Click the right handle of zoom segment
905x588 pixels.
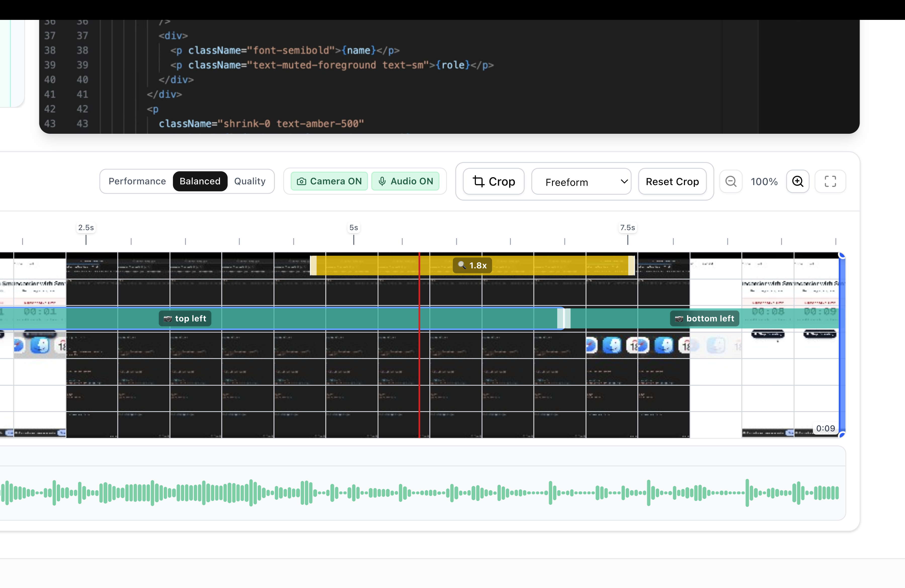pos(631,266)
